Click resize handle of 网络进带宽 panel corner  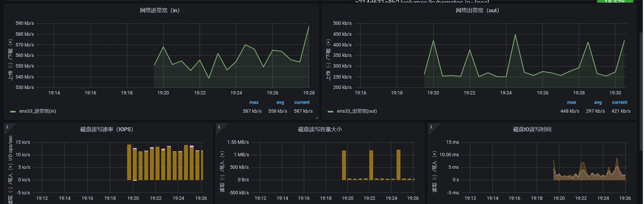tap(317, 118)
